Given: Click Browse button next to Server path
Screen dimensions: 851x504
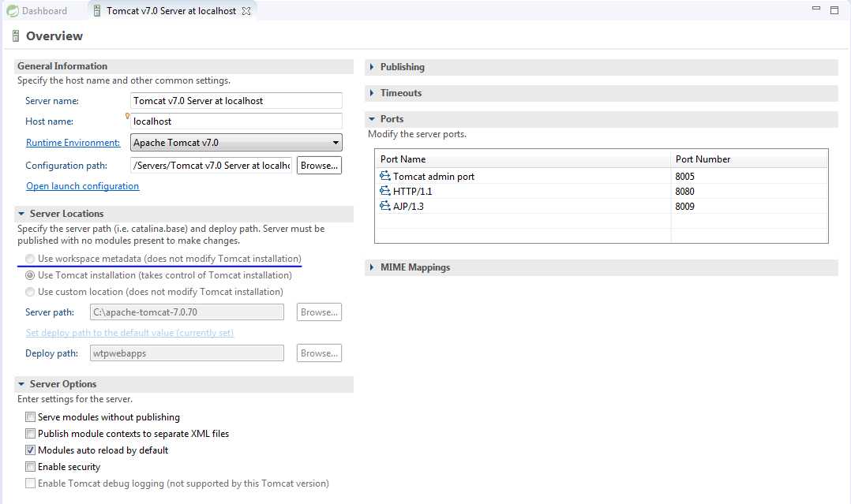Looking at the screenshot, I should coord(319,312).
